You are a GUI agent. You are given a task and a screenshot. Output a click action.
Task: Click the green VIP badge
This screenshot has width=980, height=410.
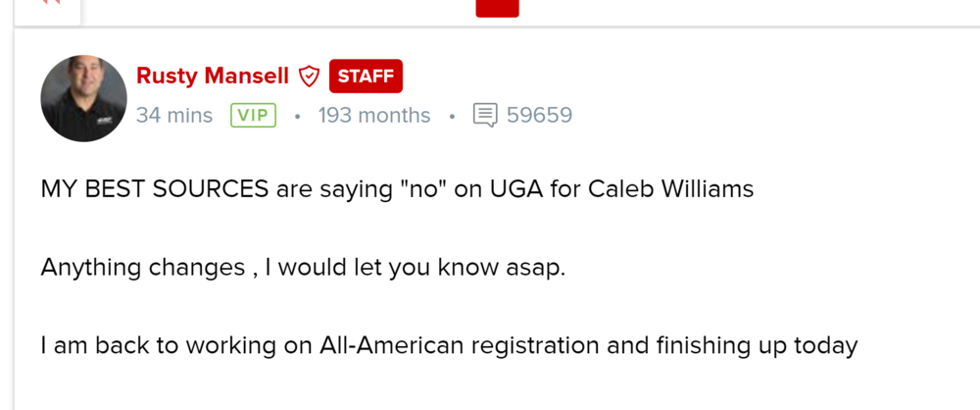(x=253, y=116)
